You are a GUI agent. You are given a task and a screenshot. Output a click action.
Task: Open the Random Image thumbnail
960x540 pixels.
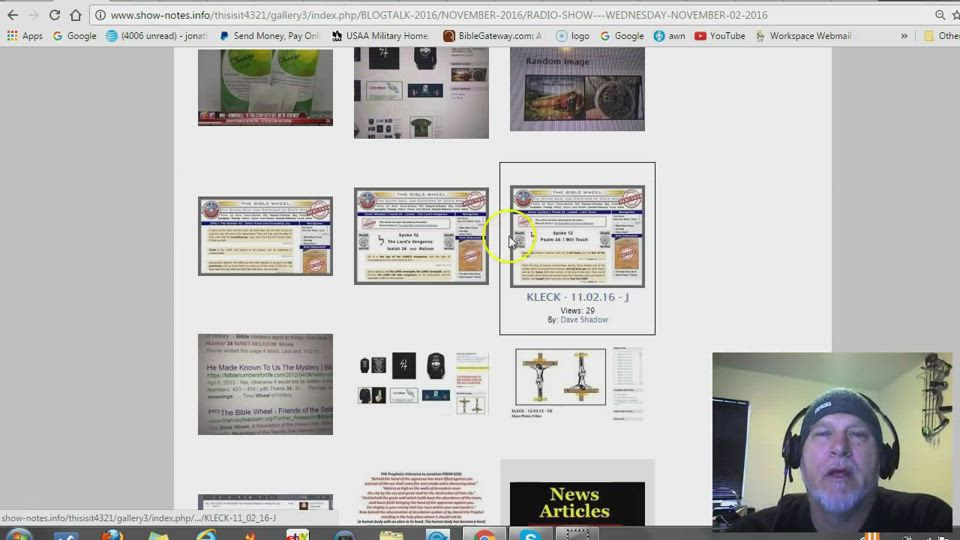tap(577, 90)
